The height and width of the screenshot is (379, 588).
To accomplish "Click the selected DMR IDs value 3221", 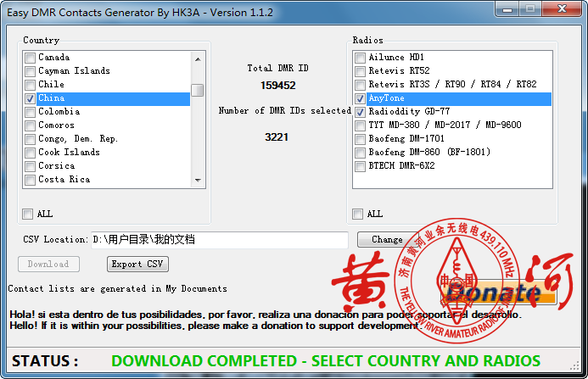I will 277,137.
